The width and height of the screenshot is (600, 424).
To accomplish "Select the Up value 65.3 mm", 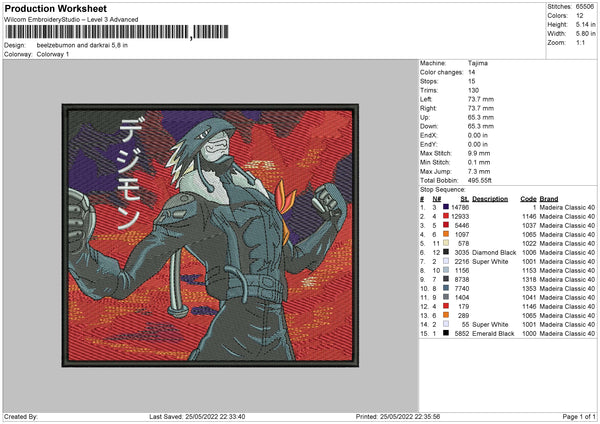I will coord(481,117).
